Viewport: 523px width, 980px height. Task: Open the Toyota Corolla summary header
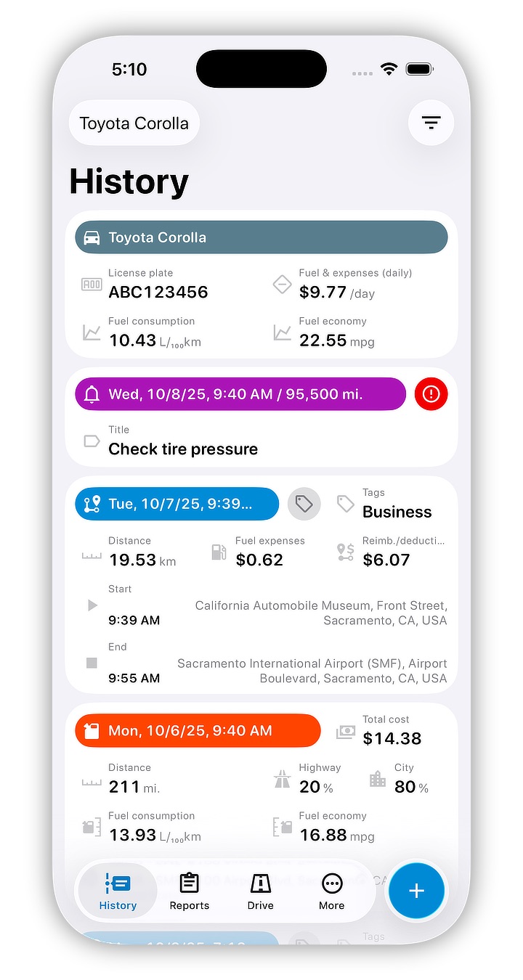(x=261, y=237)
